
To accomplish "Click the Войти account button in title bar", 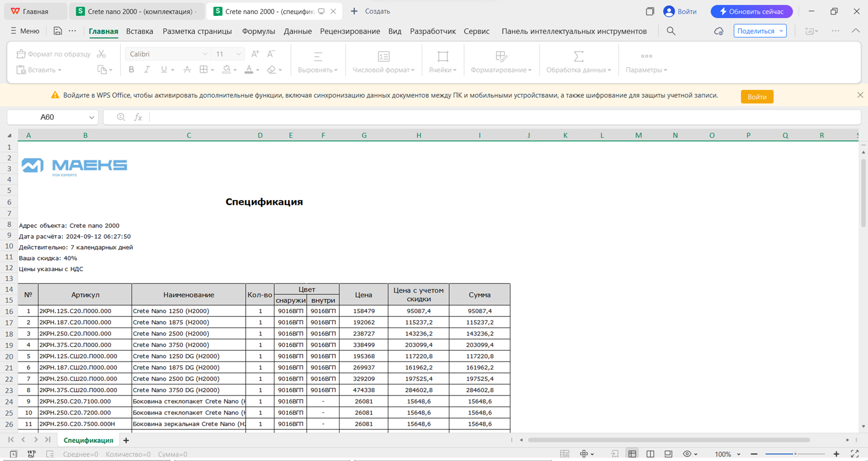I will point(680,11).
